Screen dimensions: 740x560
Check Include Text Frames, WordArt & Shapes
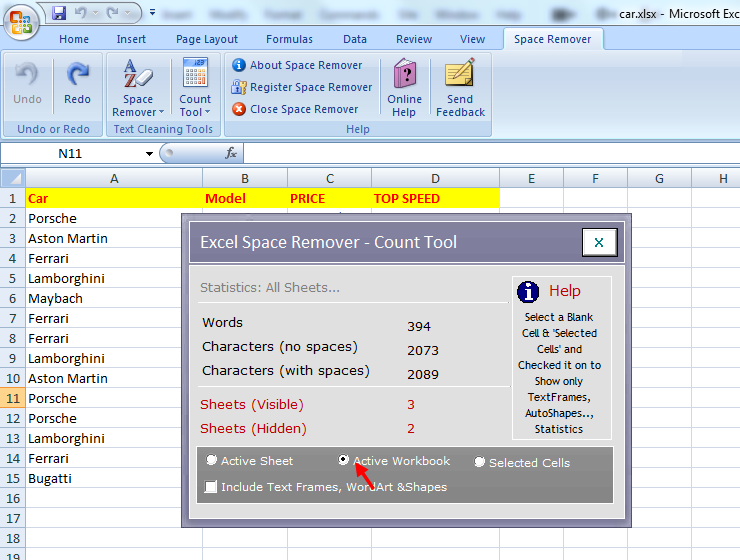(x=211, y=486)
